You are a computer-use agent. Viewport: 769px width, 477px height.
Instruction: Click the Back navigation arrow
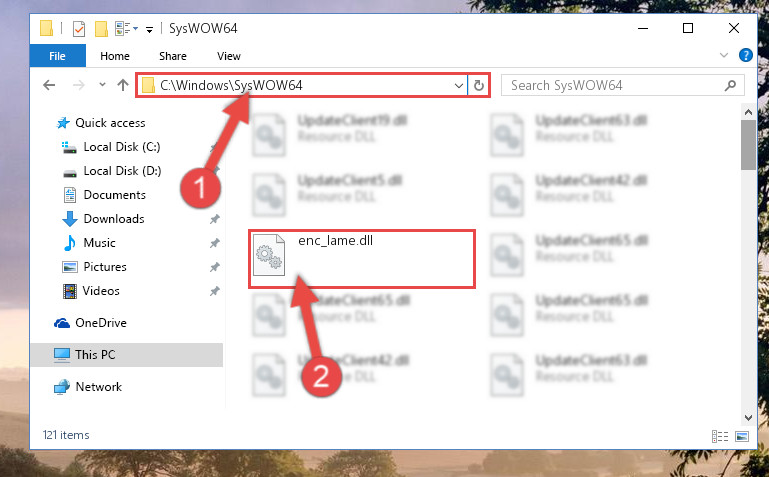pyautogui.click(x=49, y=85)
